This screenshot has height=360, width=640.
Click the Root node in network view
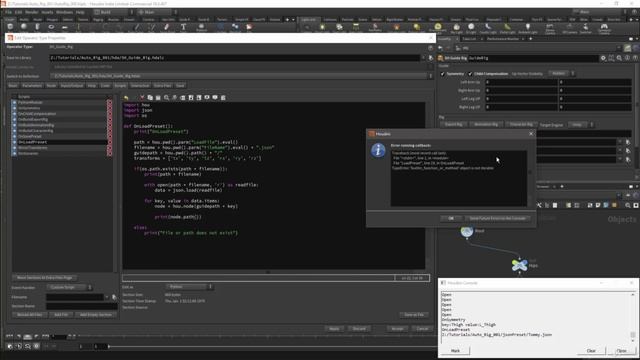(467, 231)
